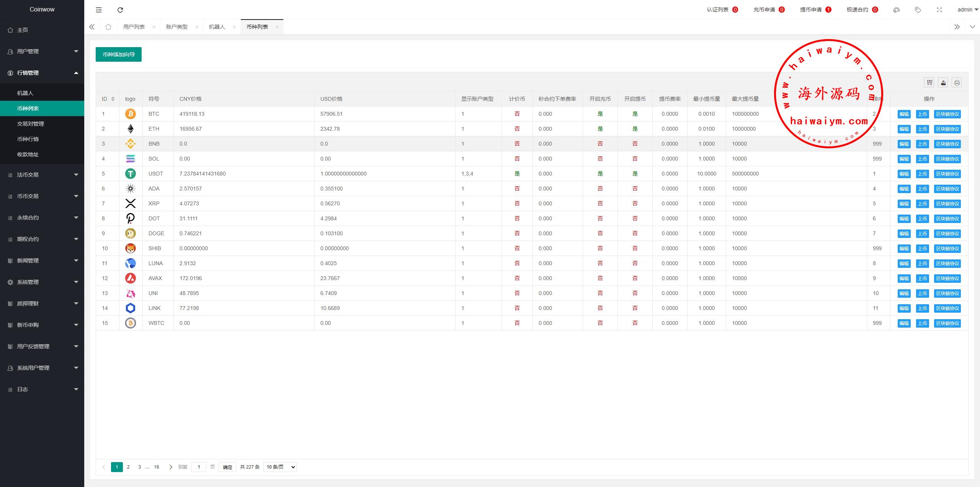The image size is (980, 487).
Task: Select 交易对管理 in the sidebar
Action: (x=31, y=124)
